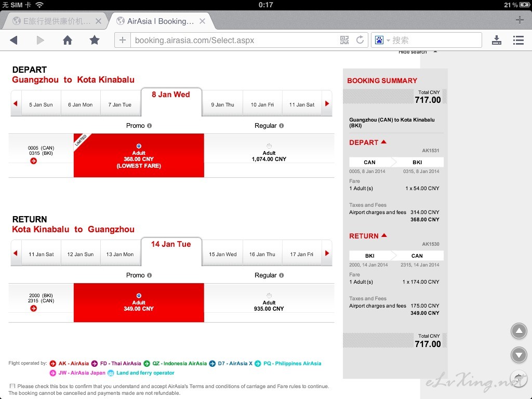Show Regular fare info icon in Return section
532x399 pixels.
click(281, 275)
